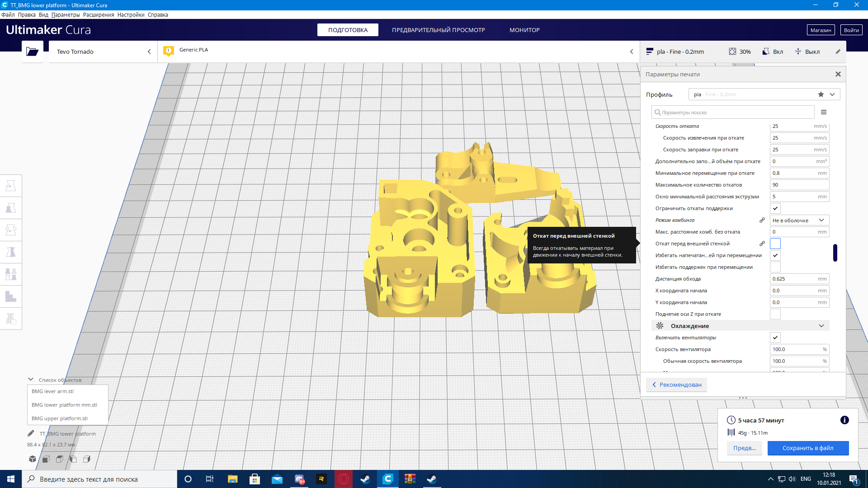Click the settings panel scrollbar handle

(x=835, y=253)
